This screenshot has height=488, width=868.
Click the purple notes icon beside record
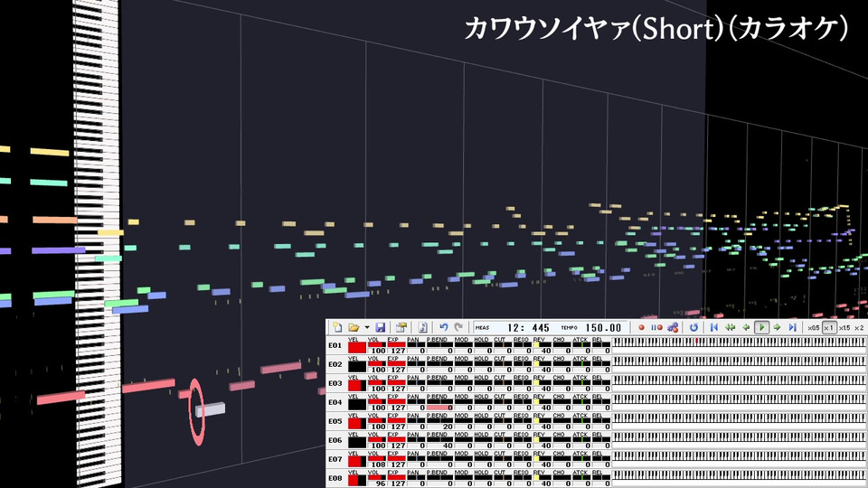[x=673, y=327]
